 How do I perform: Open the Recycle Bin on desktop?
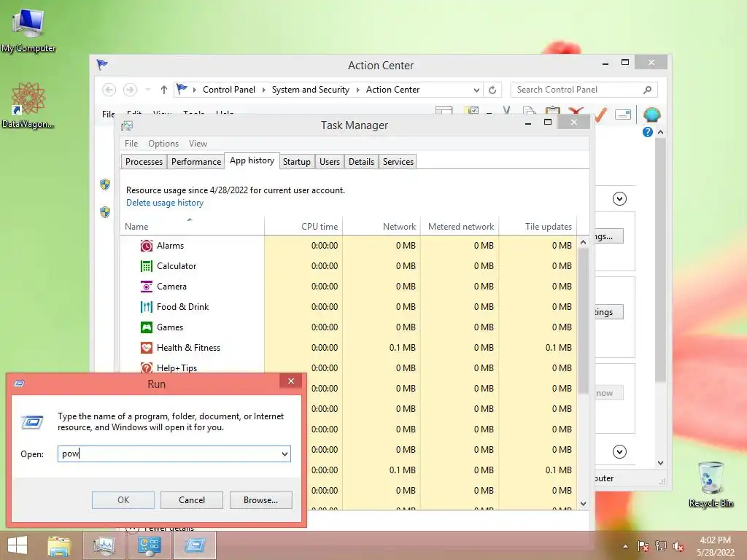pos(711,484)
